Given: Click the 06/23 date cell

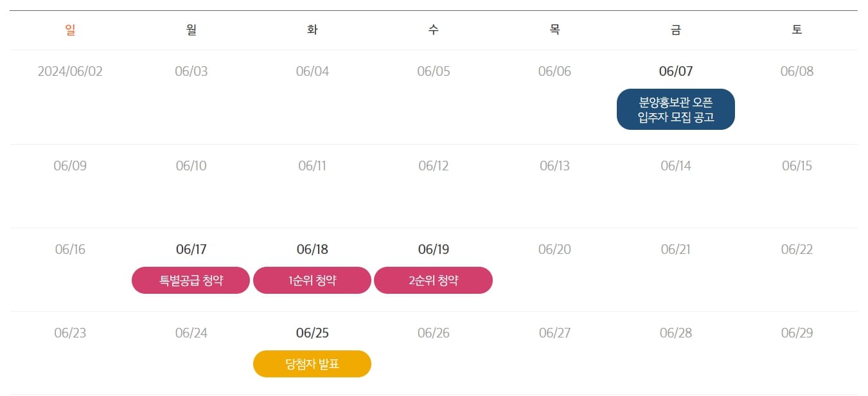Looking at the screenshot, I should 70,333.
